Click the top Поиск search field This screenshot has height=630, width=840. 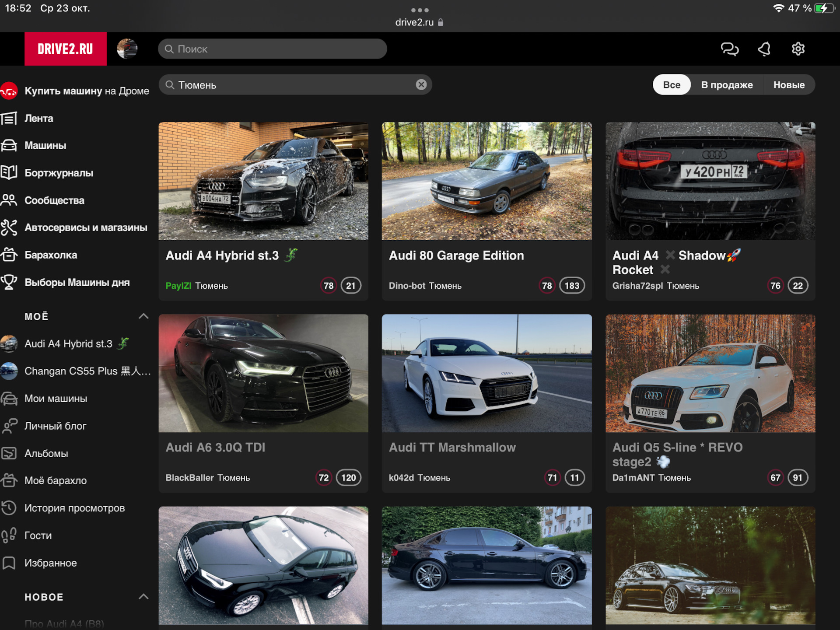(272, 49)
